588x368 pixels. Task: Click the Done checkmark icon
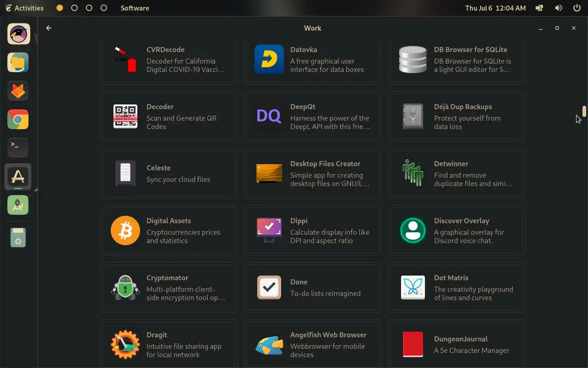(x=269, y=287)
